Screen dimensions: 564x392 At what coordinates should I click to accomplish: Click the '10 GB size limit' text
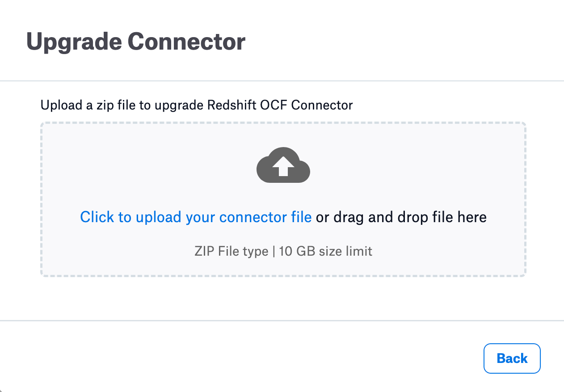coord(326,251)
